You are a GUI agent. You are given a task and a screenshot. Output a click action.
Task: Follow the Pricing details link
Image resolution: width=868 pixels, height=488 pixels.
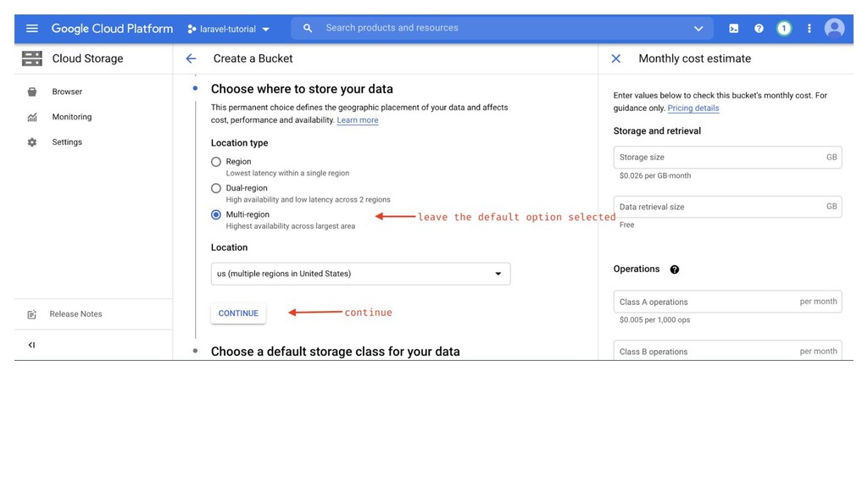(693, 108)
